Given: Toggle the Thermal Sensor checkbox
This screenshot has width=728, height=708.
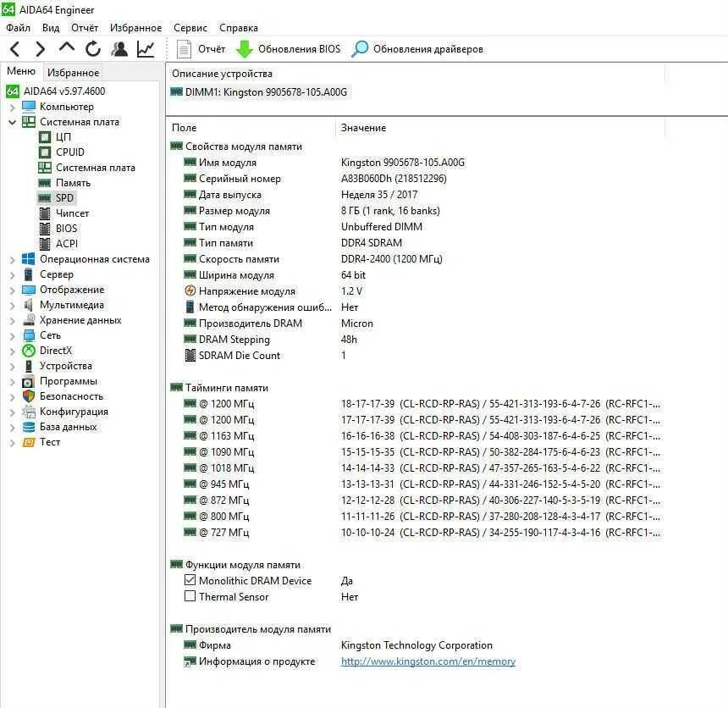Looking at the screenshot, I should (x=190, y=596).
